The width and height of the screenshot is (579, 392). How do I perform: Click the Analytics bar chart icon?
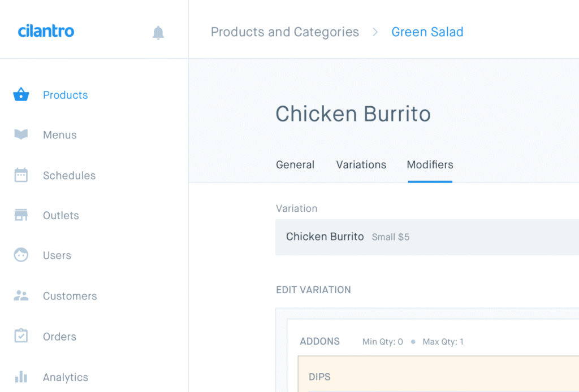point(21,377)
